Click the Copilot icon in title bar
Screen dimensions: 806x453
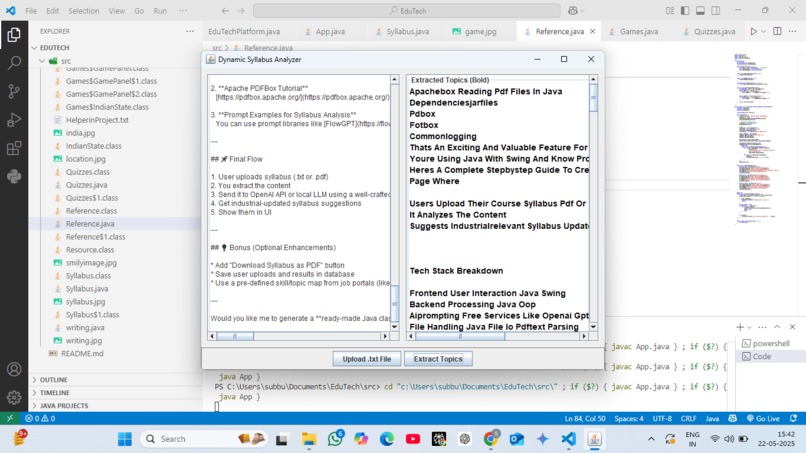pyautogui.click(x=573, y=11)
